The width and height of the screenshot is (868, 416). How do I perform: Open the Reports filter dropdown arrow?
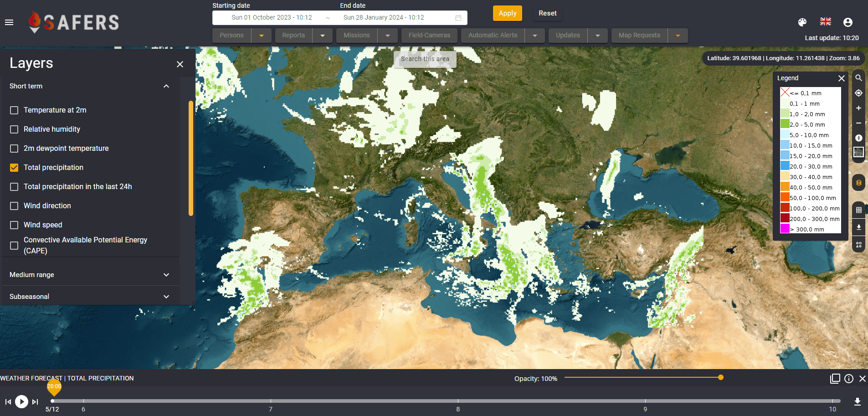(323, 36)
